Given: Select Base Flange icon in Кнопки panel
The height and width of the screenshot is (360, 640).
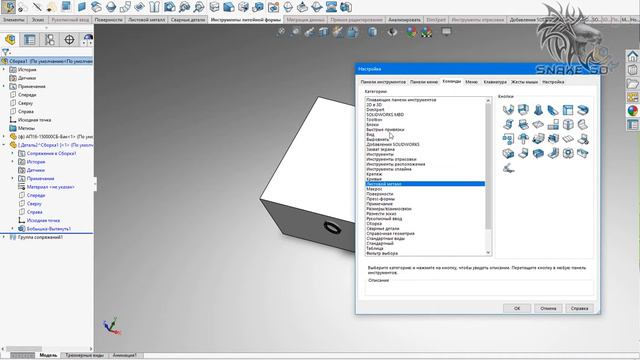Looking at the screenshot, I should pyautogui.click(x=508, y=110).
